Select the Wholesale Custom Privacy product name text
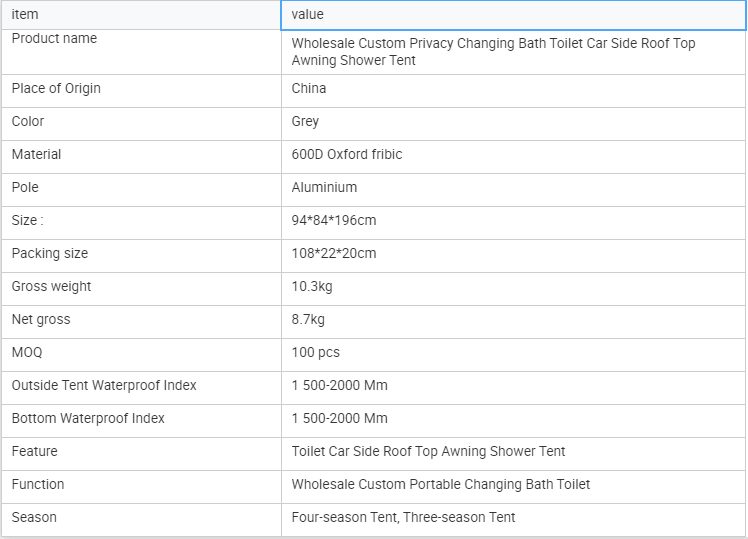This screenshot has width=748, height=539. point(493,52)
